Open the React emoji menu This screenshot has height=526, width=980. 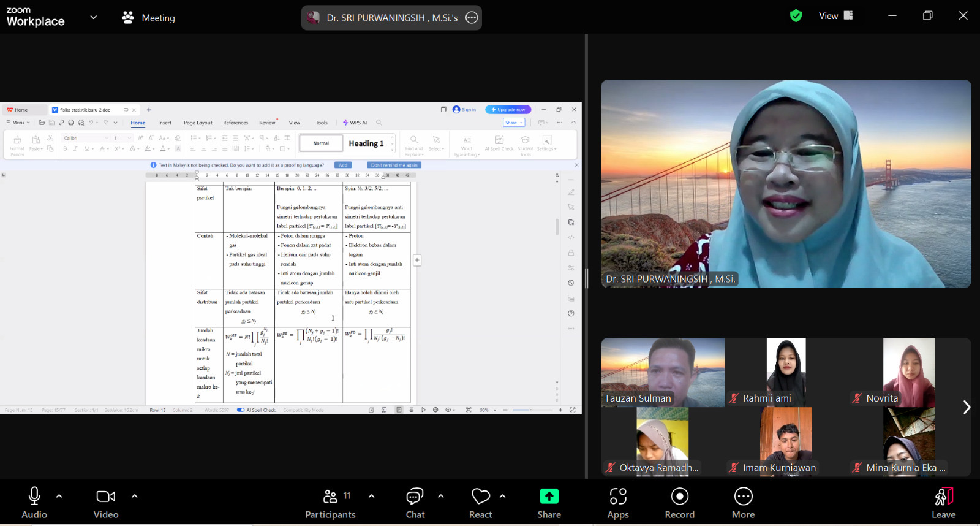tap(480, 502)
